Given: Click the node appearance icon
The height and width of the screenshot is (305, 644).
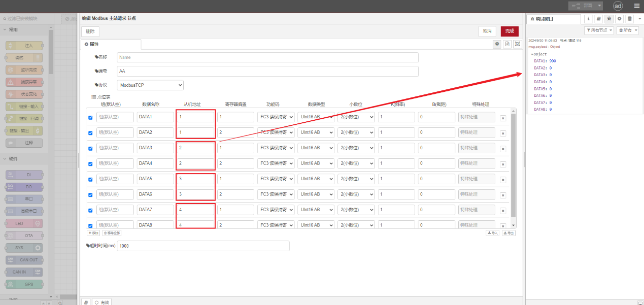Looking at the screenshot, I should (517, 44).
